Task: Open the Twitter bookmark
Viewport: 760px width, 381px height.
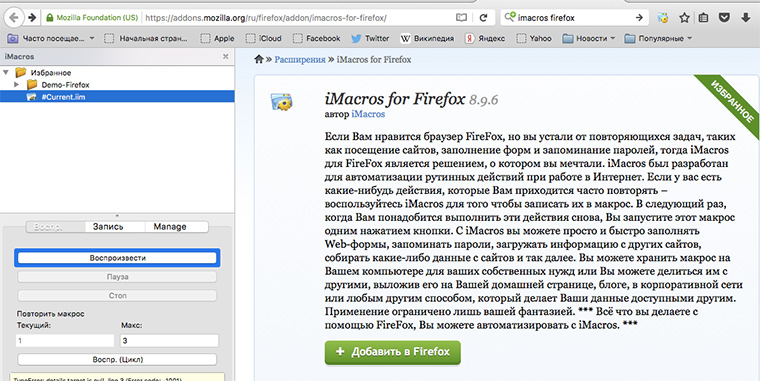Action: coord(370,38)
